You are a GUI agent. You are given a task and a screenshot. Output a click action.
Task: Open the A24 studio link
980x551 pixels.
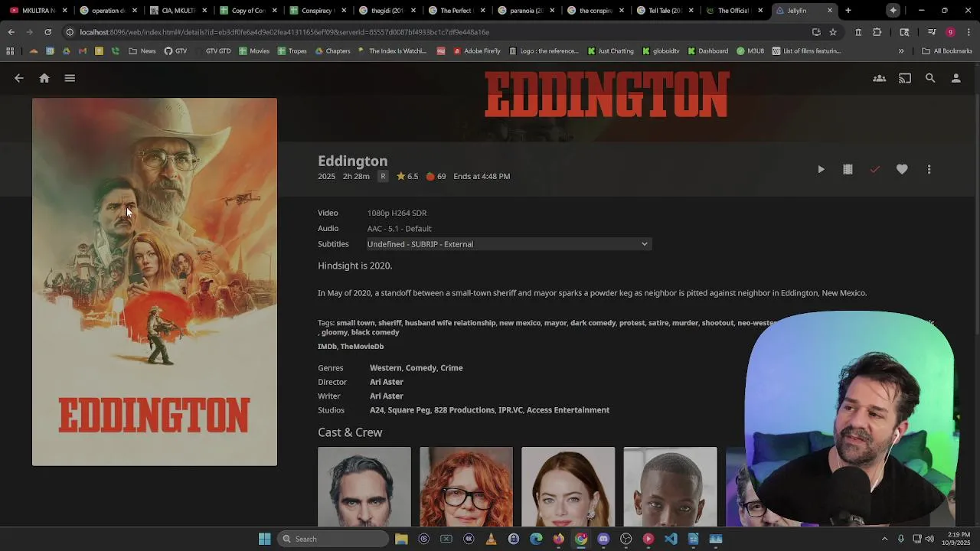point(377,410)
